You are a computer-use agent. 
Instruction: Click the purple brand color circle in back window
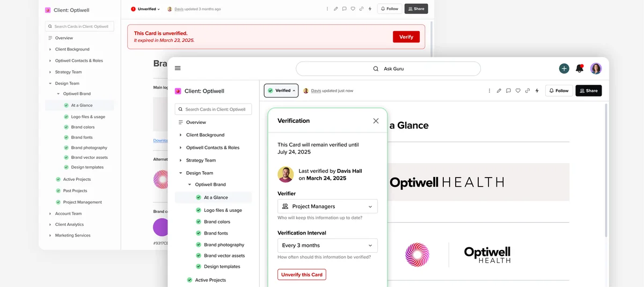tap(160, 227)
